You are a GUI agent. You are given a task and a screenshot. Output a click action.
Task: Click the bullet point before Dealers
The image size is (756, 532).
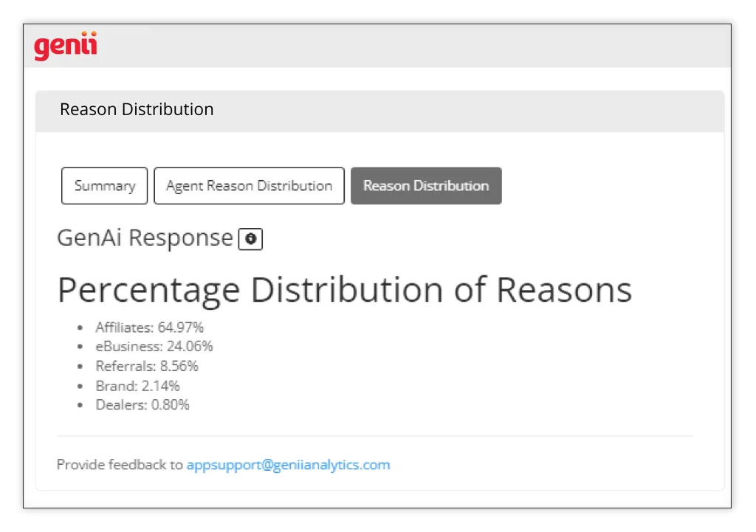coord(80,405)
